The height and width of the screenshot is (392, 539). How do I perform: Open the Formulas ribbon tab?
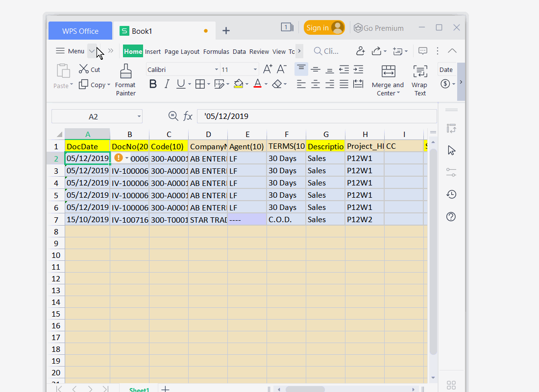216,51
